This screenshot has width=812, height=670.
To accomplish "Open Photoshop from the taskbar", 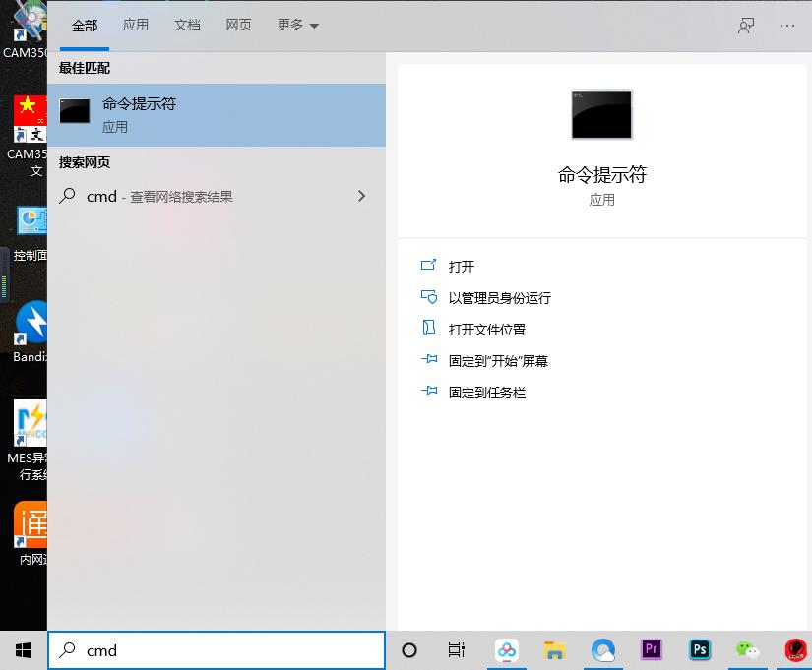I will point(699,650).
